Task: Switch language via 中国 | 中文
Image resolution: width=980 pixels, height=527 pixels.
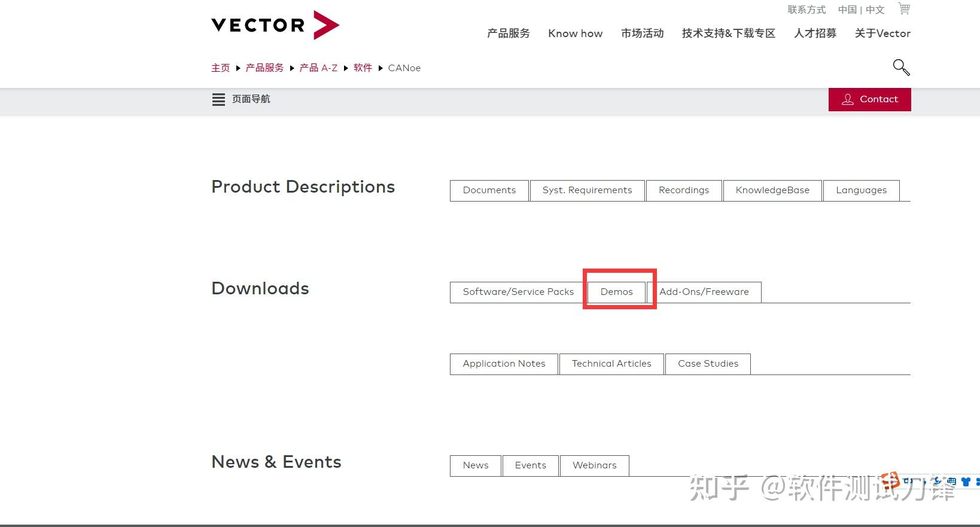Action: point(862,10)
